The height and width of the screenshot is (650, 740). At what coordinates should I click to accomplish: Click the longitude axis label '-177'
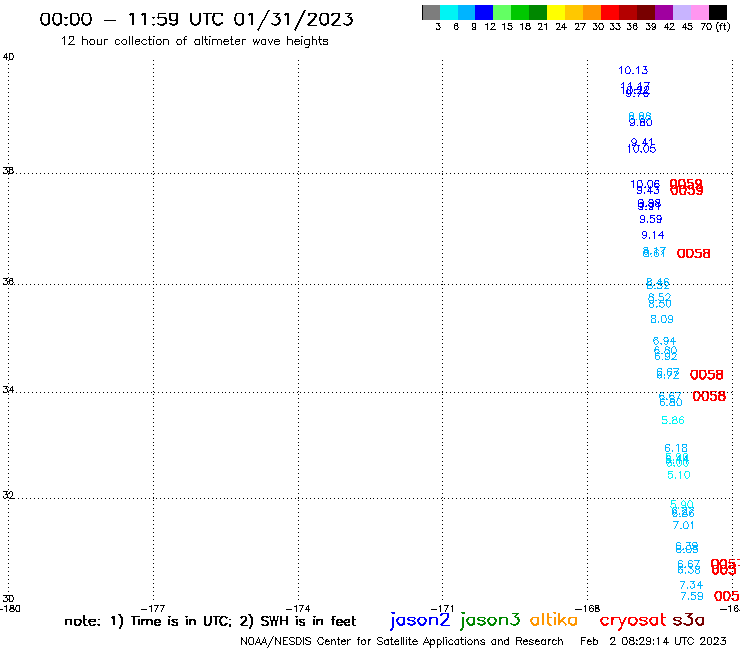click(153, 608)
